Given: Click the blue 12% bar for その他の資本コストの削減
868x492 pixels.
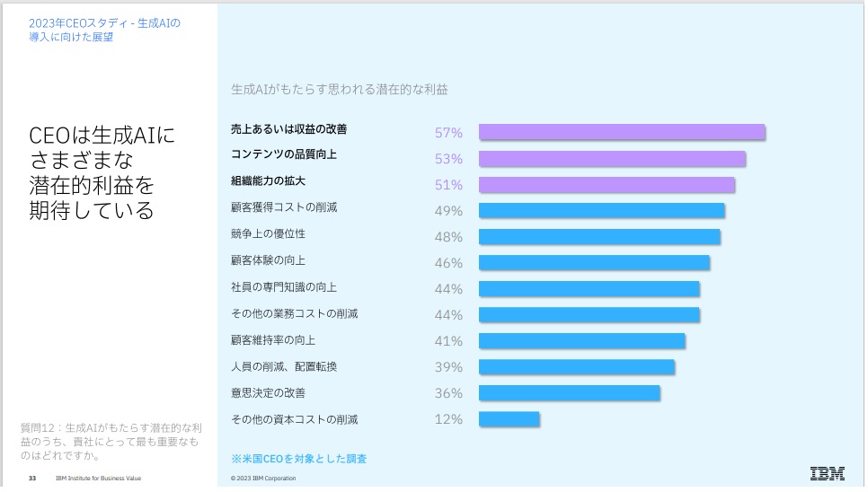Looking at the screenshot, I should (x=509, y=419).
